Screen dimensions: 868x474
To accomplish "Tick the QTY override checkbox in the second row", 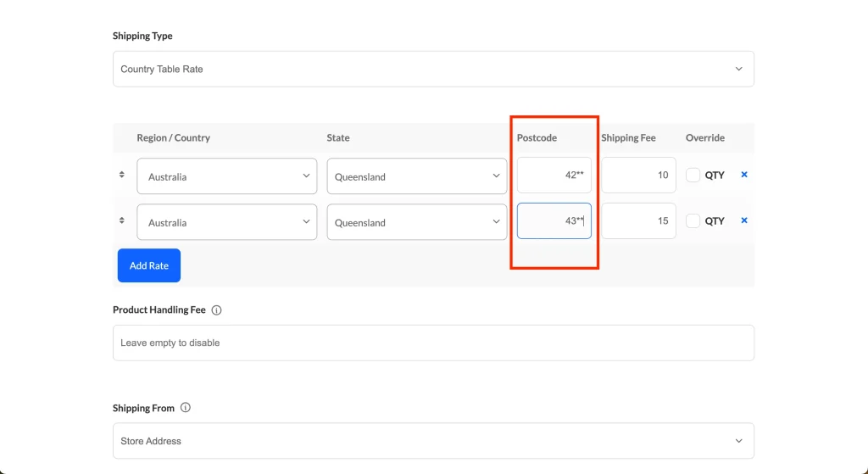I will [x=693, y=220].
